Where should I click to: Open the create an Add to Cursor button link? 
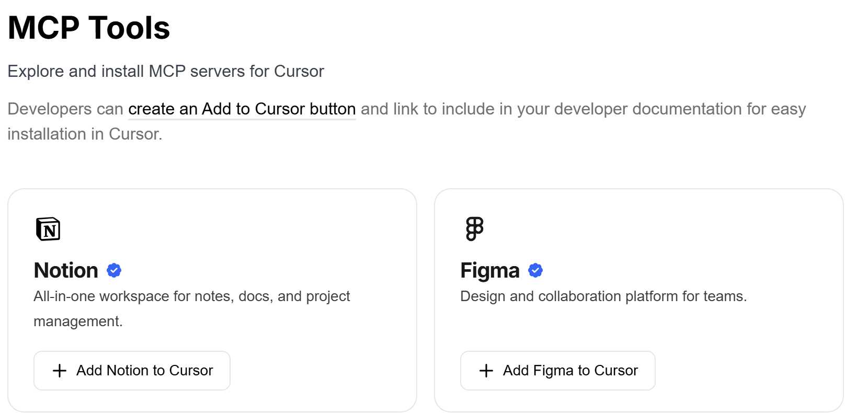[x=242, y=109]
